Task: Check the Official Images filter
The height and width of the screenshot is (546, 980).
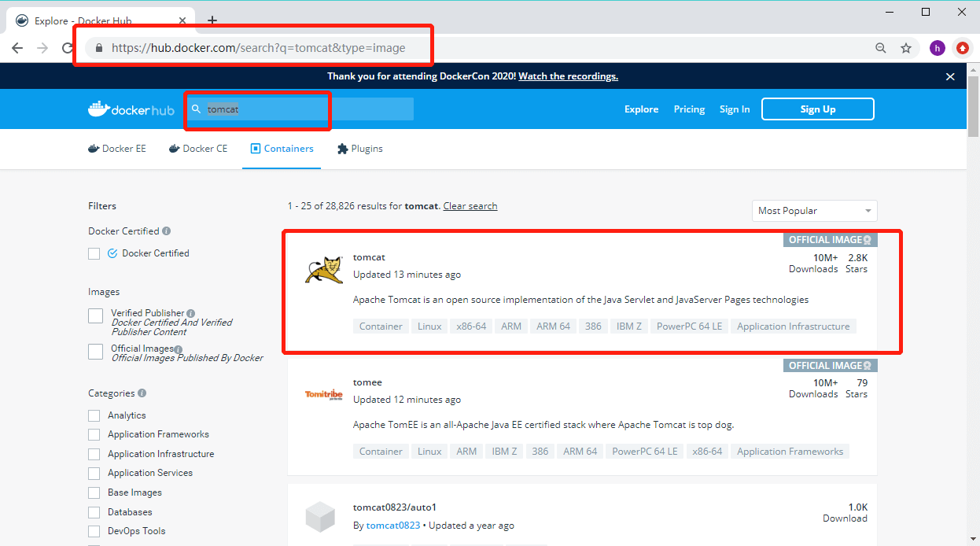Action: coord(95,351)
